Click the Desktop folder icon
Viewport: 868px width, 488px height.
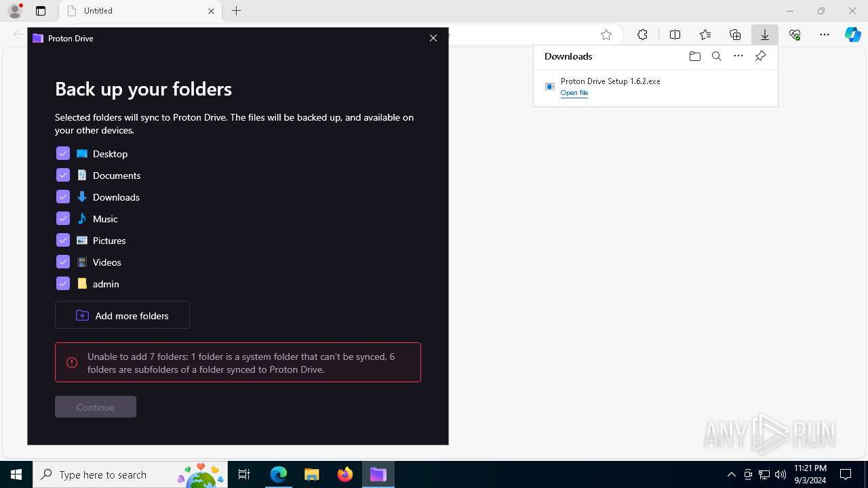point(82,154)
